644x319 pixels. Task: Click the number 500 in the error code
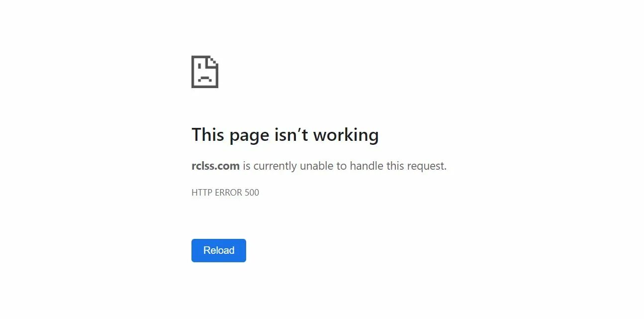pos(252,193)
